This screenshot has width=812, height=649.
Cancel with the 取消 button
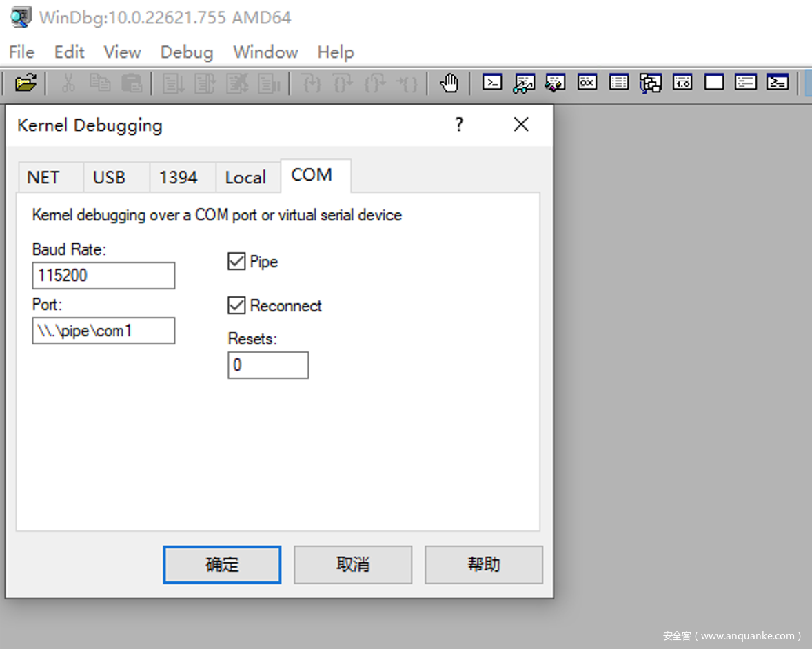[353, 564]
